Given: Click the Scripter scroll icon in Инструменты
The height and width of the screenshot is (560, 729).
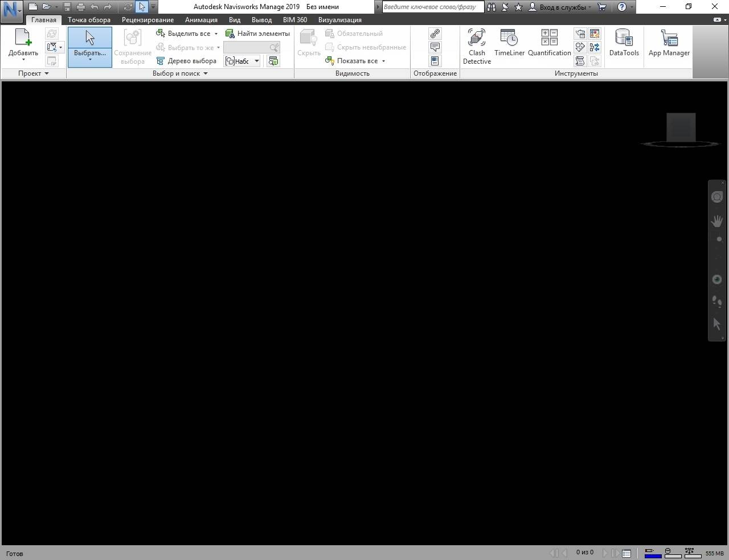Looking at the screenshot, I should (x=580, y=61).
